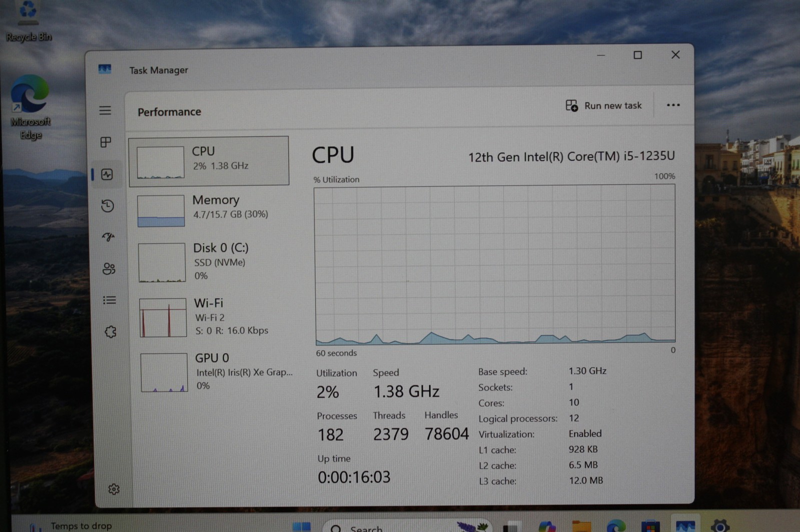Screen dimensions: 800x532
Task: Open Microsoft Store from the taskbar
Action: pos(650,526)
